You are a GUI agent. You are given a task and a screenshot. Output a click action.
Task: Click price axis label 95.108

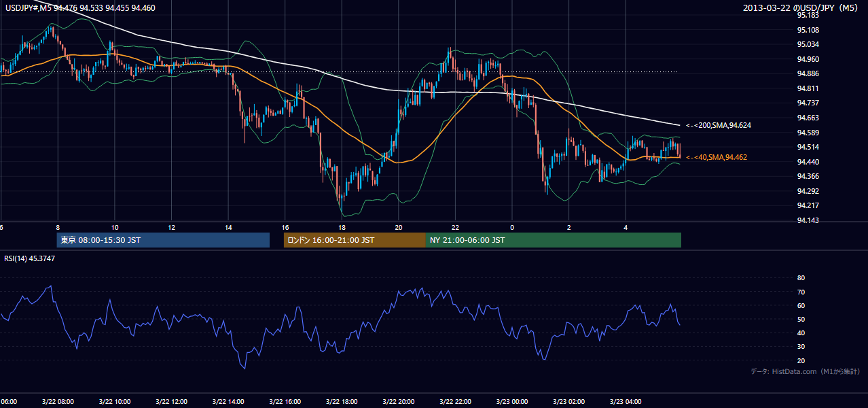[808, 30]
